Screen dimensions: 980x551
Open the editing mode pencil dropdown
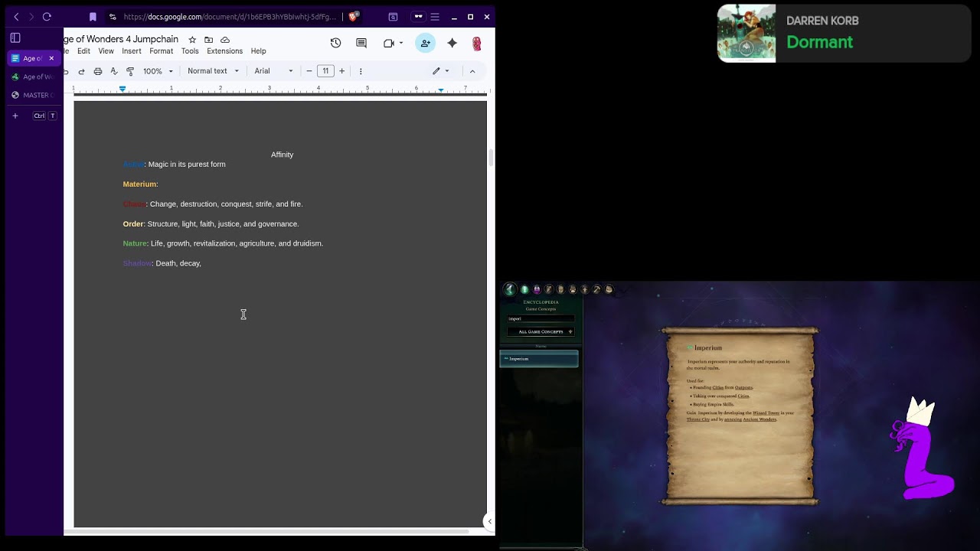pos(441,71)
